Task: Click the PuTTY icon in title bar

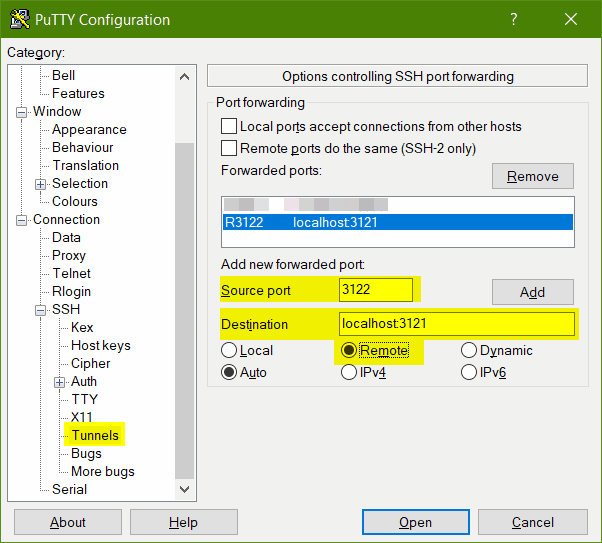Action: (17, 19)
